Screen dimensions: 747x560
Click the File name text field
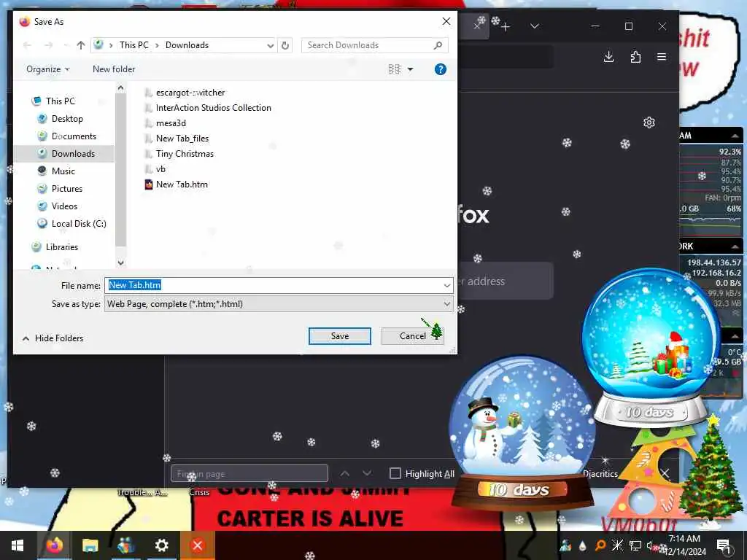click(274, 285)
